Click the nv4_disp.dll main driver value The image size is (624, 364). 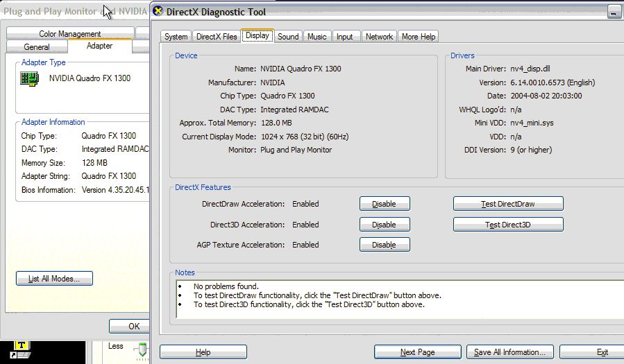click(530, 69)
